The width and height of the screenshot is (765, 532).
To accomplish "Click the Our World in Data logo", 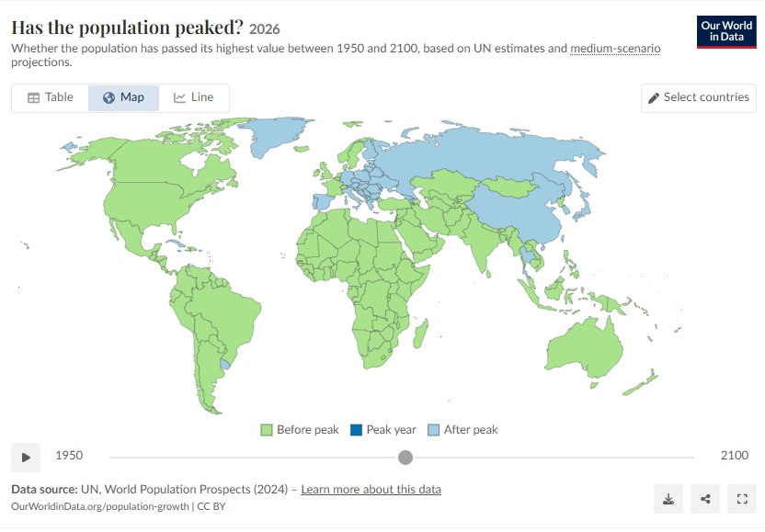I will (x=726, y=31).
